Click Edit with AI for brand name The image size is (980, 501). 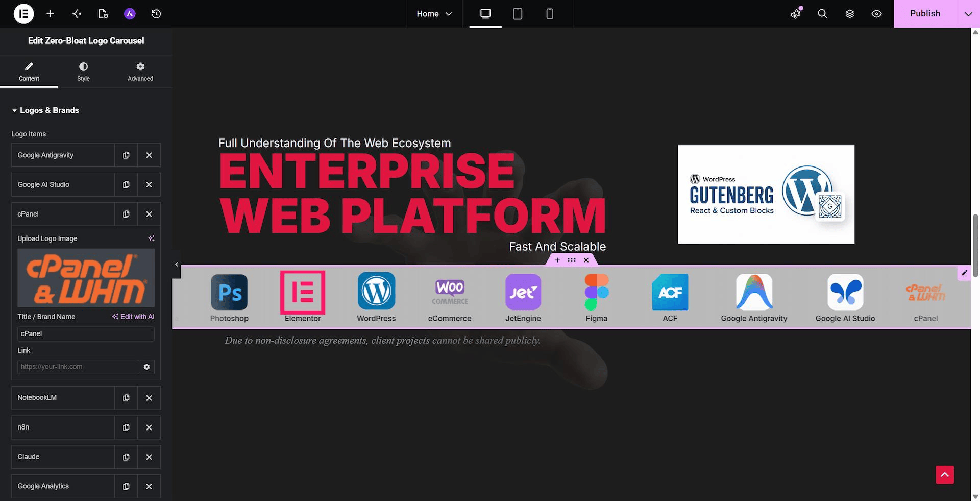133,317
